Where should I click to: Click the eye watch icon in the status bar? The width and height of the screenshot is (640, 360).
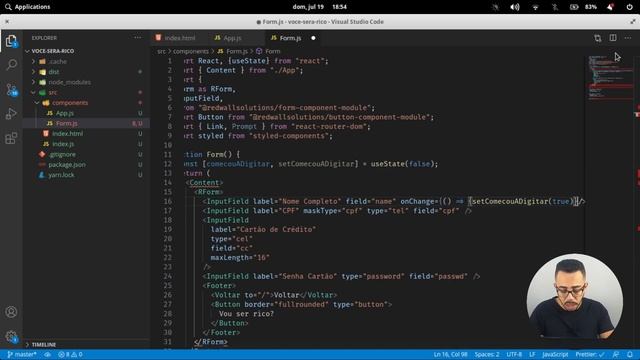(x=48, y=354)
